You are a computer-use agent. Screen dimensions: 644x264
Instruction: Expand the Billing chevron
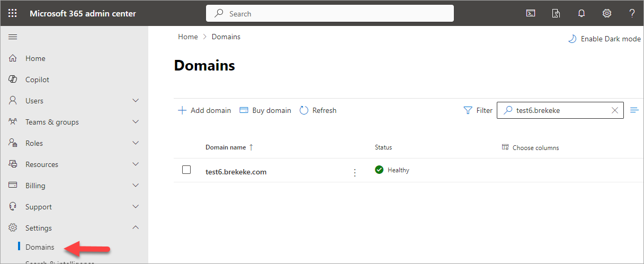[136, 185]
